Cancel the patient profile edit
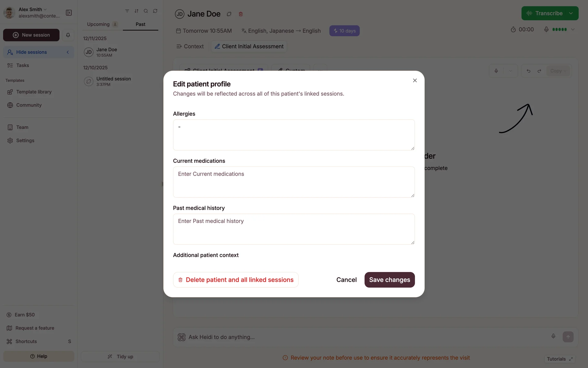Screen dimensions: 588x368 346,280
